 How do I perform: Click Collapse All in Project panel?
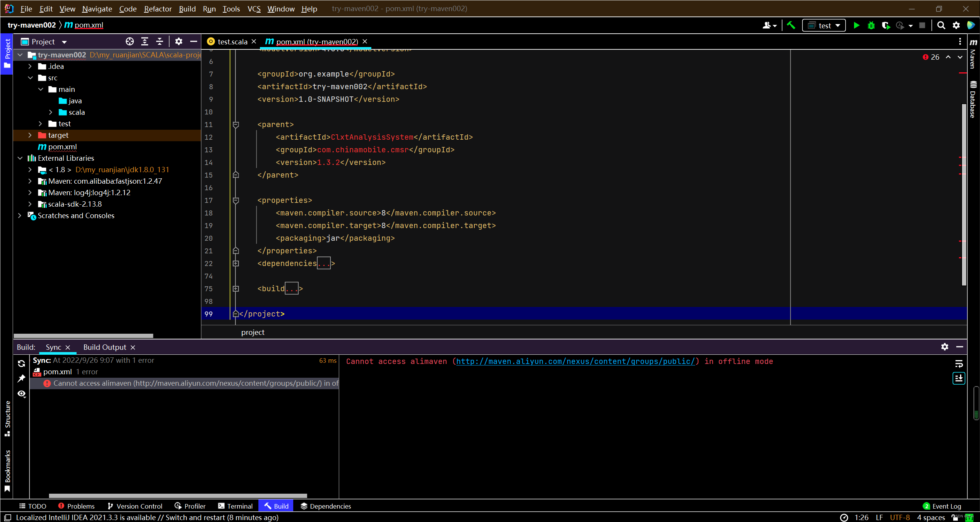[x=160, y=41]
